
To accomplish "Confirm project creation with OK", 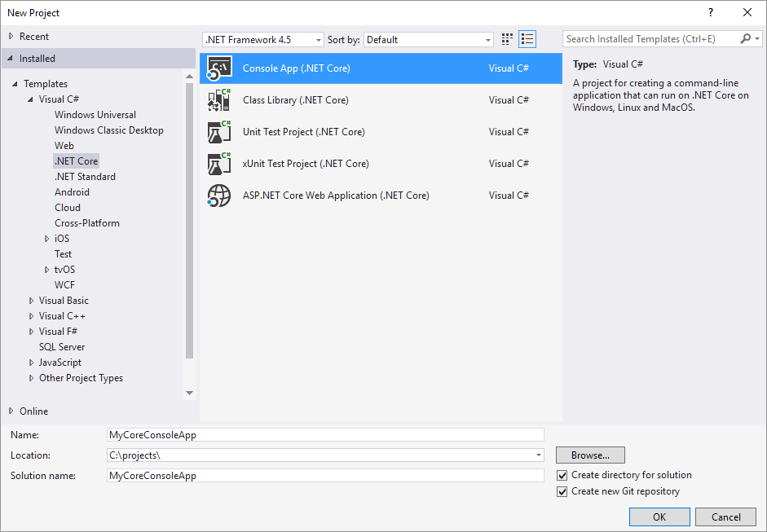I will [659, 517].
